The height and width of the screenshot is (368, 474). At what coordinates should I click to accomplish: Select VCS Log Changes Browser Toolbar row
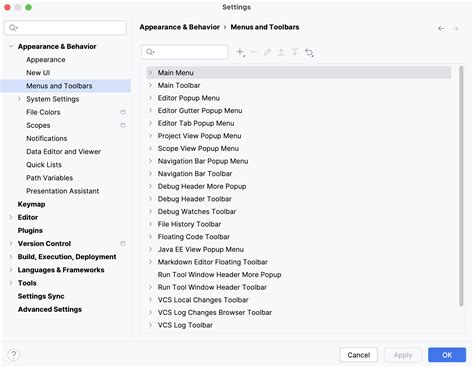(298, 313)
